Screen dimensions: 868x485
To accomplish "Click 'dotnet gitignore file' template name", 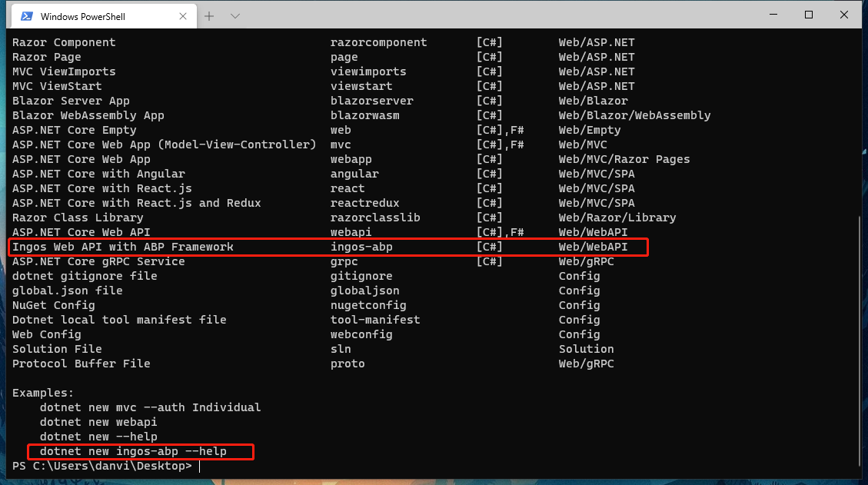I will (x=85, y=276).
